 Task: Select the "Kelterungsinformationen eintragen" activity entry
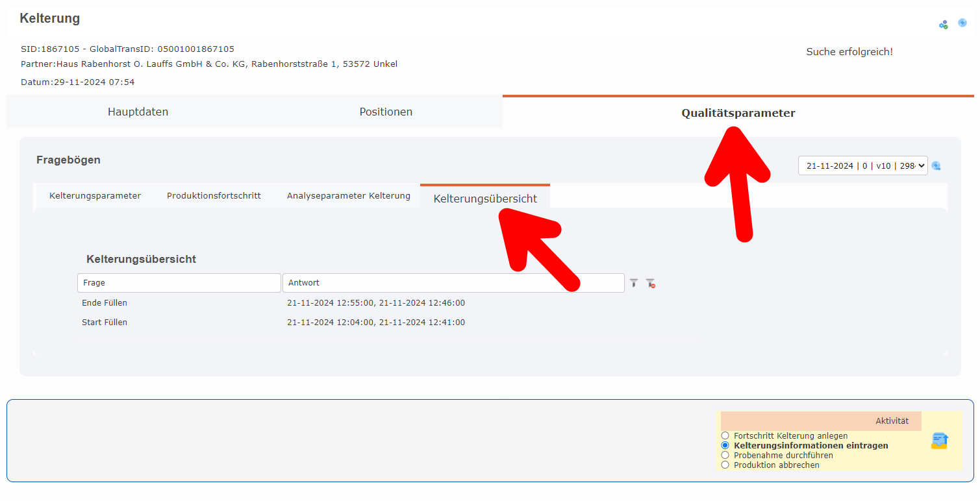point(725,445)
